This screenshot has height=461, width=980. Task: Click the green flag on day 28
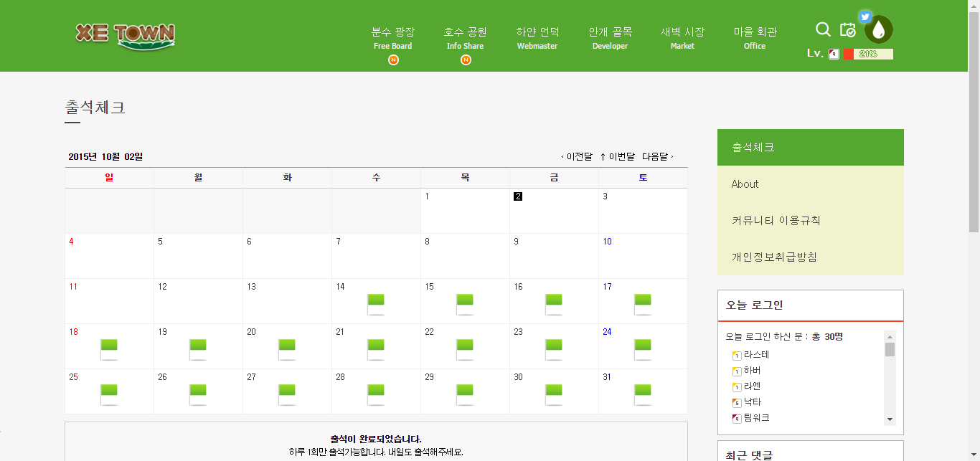coord(376,394)
